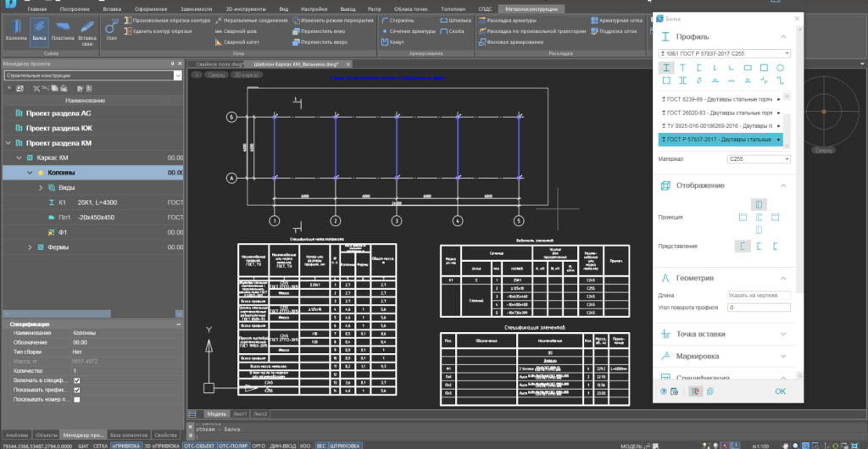The width and height of the screenshot is (868, 449).
Task: Select the Колонна tool in the ribbon
Action: point(16,29)
